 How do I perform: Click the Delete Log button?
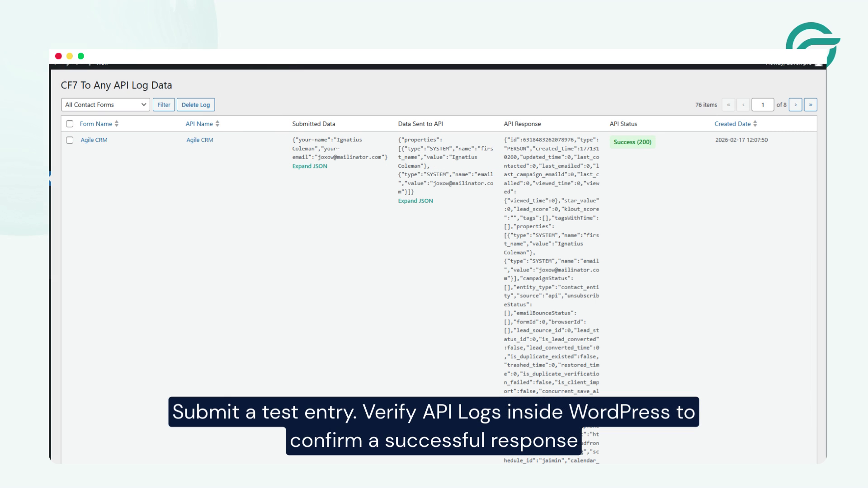(196, 105)
